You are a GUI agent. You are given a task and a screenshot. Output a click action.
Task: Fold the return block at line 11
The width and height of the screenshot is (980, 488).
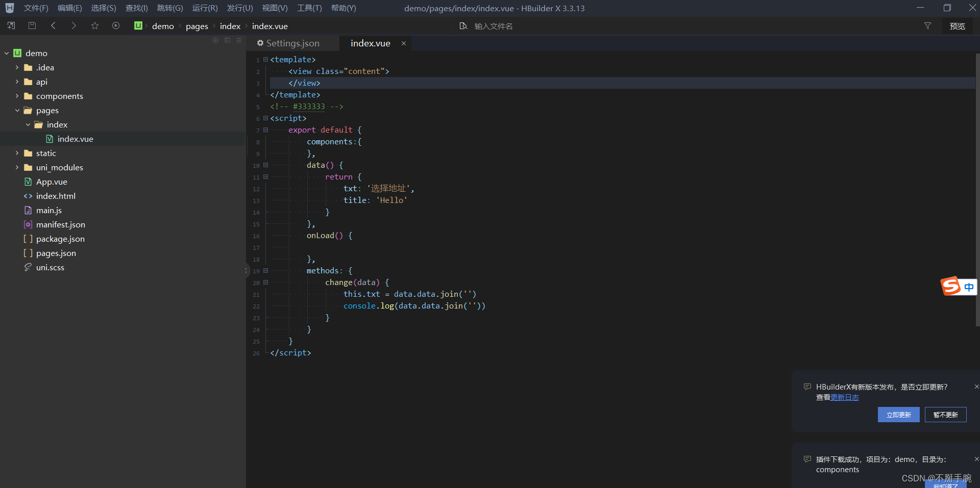click(x=265, y=177)
